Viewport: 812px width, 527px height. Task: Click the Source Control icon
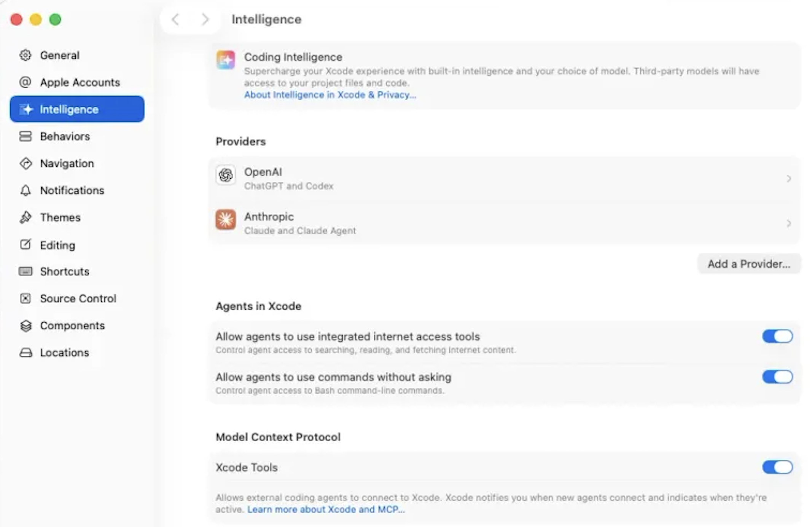click(25, 299)
